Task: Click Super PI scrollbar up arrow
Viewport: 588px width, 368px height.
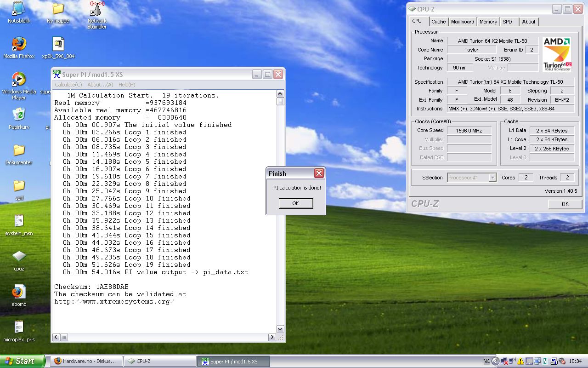Action: coord(280,94)
